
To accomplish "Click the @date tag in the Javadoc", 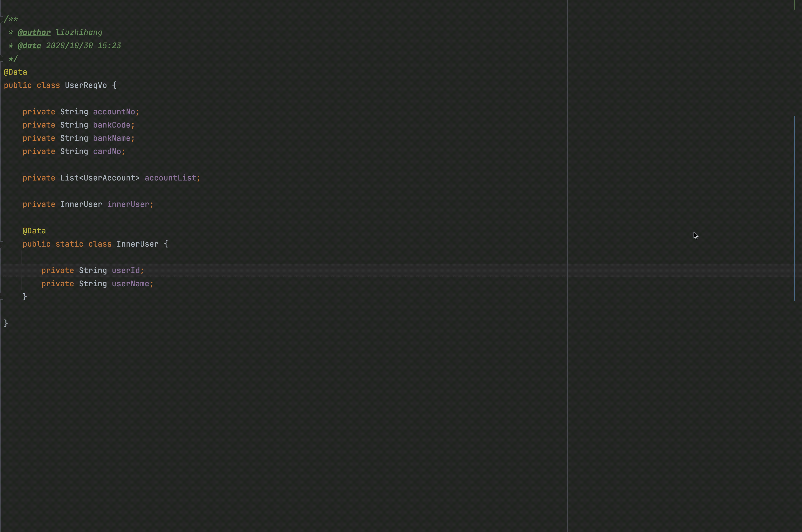I will click(29, 46).
